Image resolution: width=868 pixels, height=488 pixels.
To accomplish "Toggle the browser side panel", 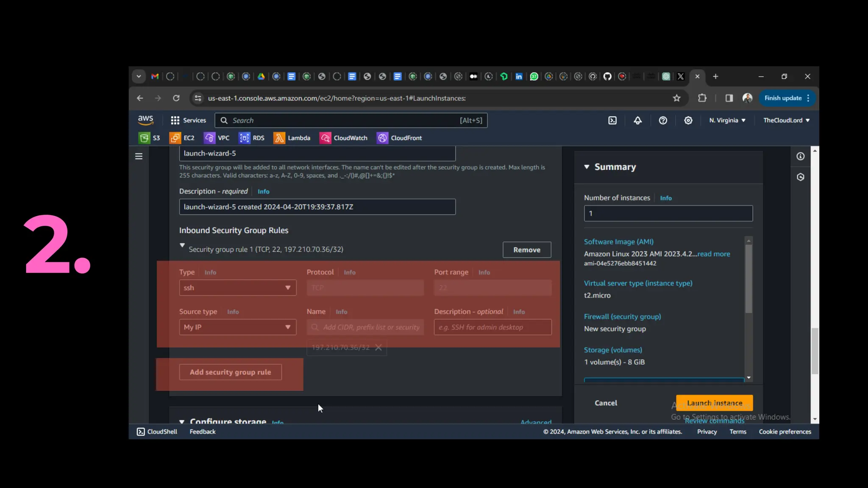I will pos(729,98).
